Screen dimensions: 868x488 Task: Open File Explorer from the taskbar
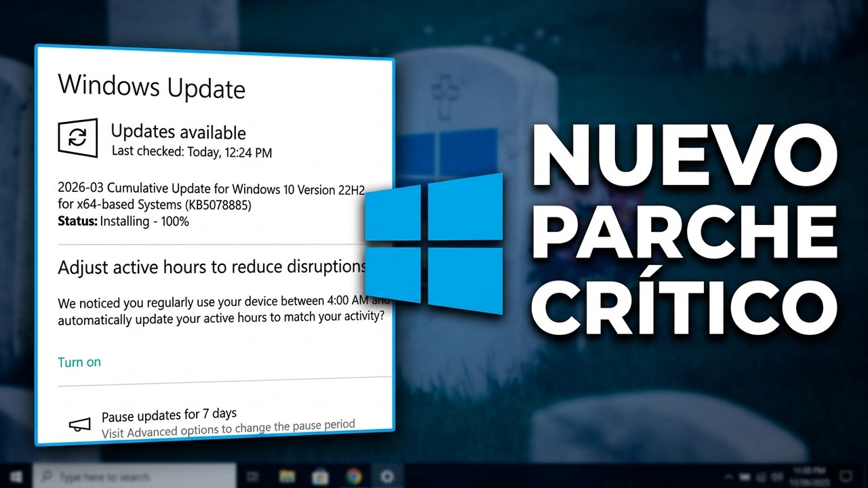pyautogui.click(x=287, y=476)
